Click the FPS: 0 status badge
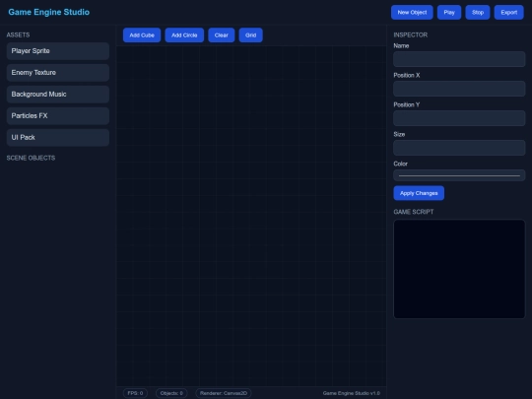 (x=135, y=393)
